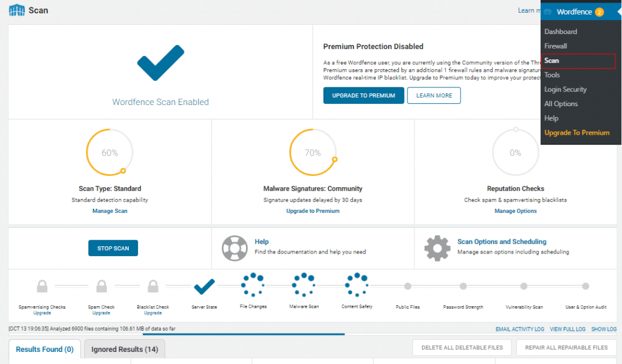Click the 70% Malware Signatures progress circle

pyautogui.click(x=313, y=152)
